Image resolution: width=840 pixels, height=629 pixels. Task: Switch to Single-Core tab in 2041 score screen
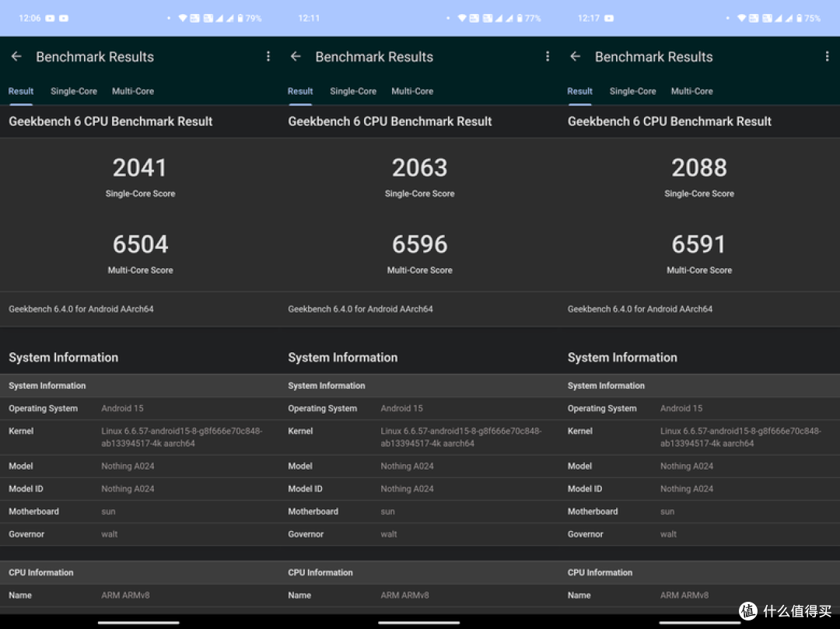point(74,91)
